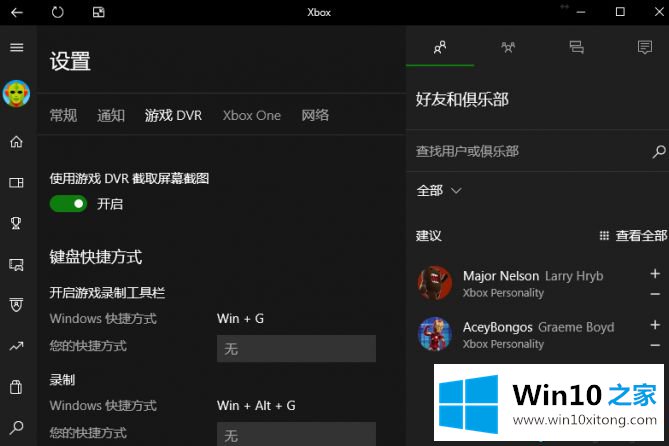Select the 常规 settings tab

tap(63, 115)
